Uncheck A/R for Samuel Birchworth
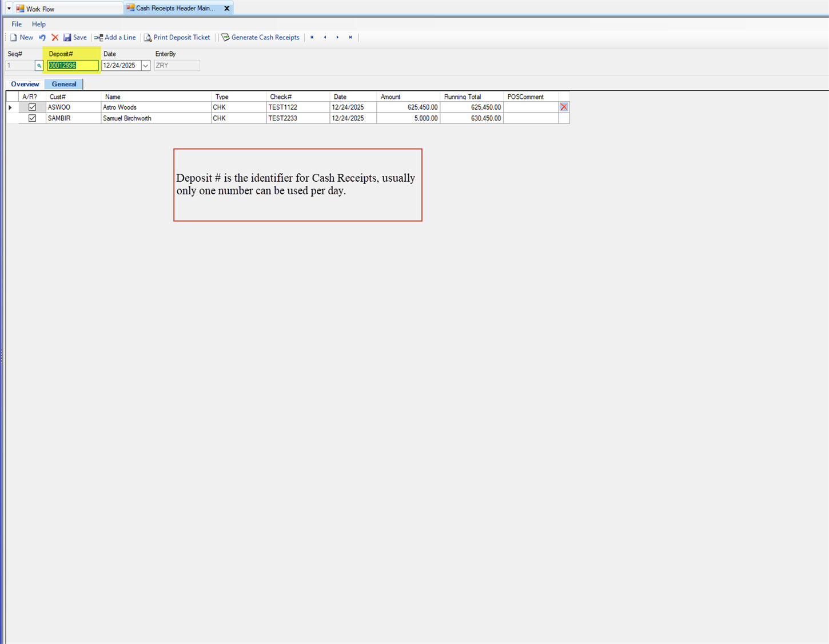The height and width of the screenshot is (644, 829). 32,118
